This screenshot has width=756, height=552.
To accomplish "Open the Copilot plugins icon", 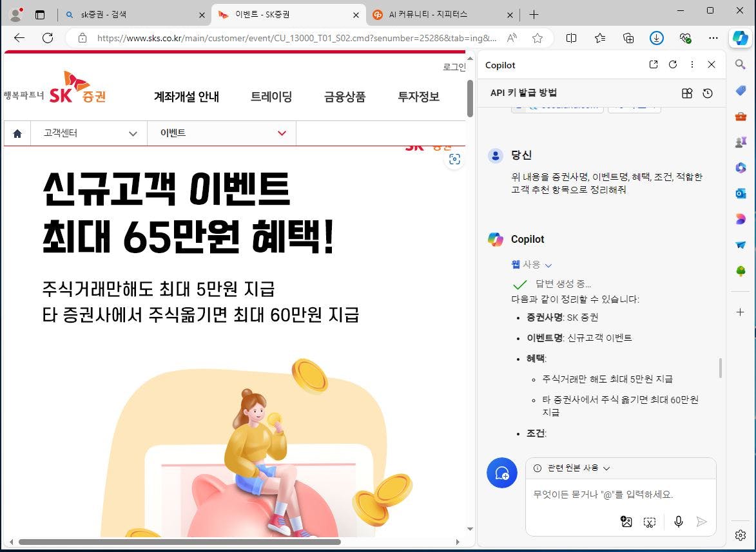I will pos(687,93).
